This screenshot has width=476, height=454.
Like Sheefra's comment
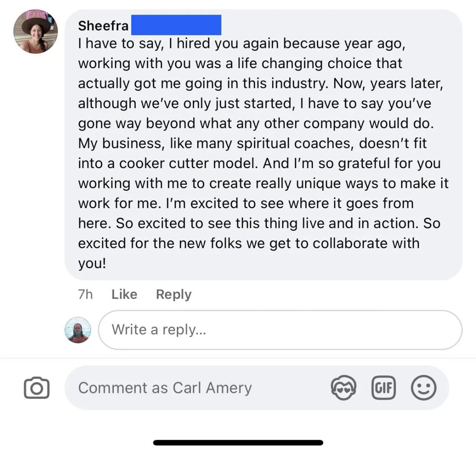pos(124,294)
